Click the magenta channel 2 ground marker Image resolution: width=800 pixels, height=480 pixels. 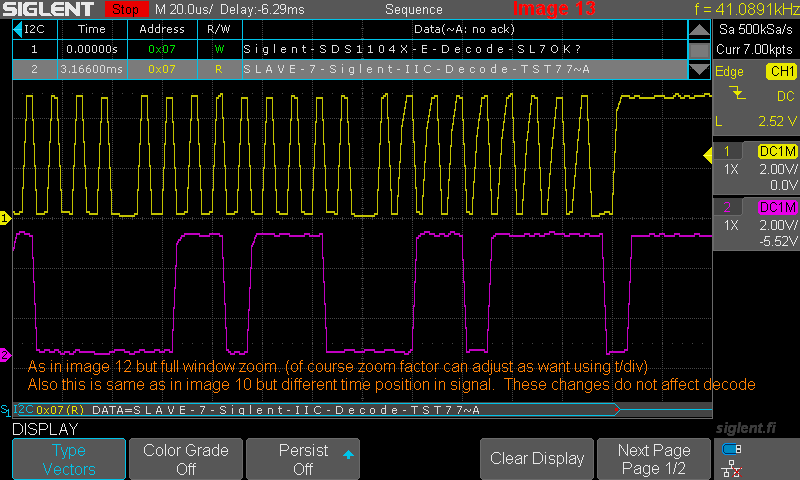click(5, 355)
